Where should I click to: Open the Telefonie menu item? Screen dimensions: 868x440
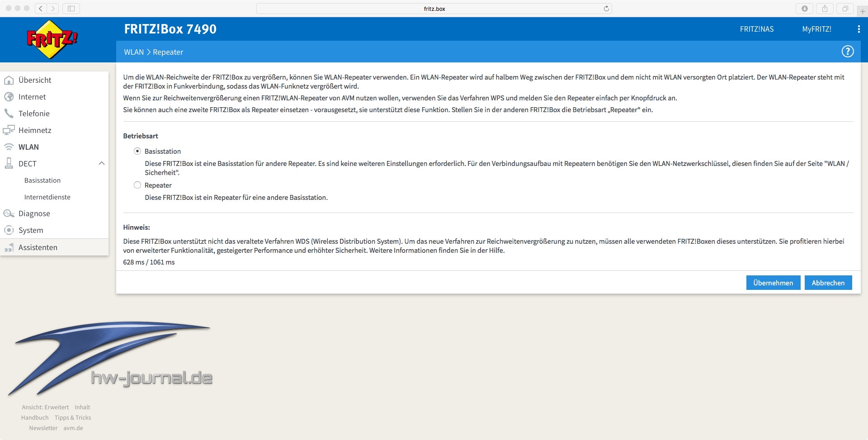point(34,114)
